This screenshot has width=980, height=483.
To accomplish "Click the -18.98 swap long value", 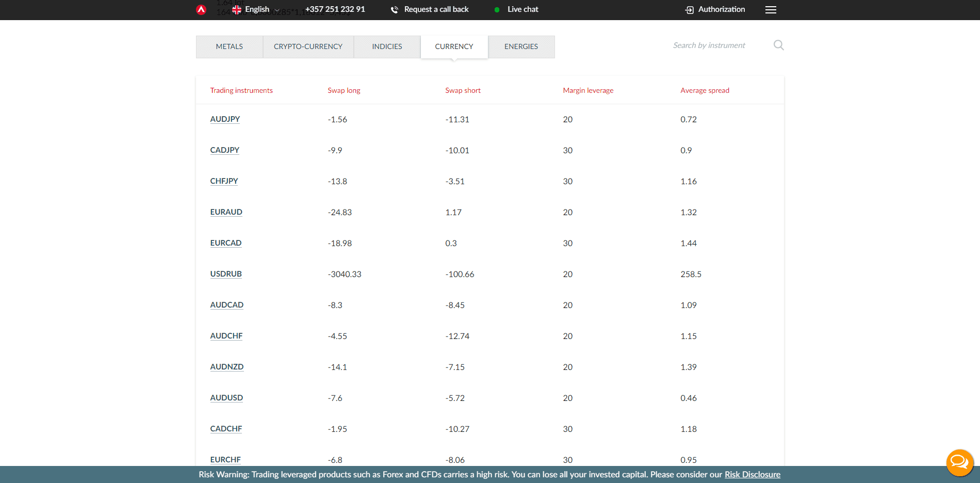I will 340,244.
